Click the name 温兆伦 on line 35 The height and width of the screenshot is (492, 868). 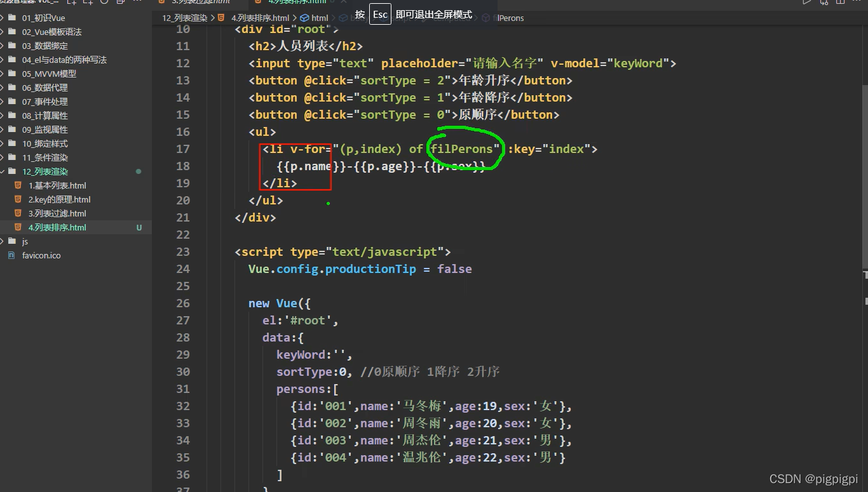pyautogui.click(x=422, y=457)
